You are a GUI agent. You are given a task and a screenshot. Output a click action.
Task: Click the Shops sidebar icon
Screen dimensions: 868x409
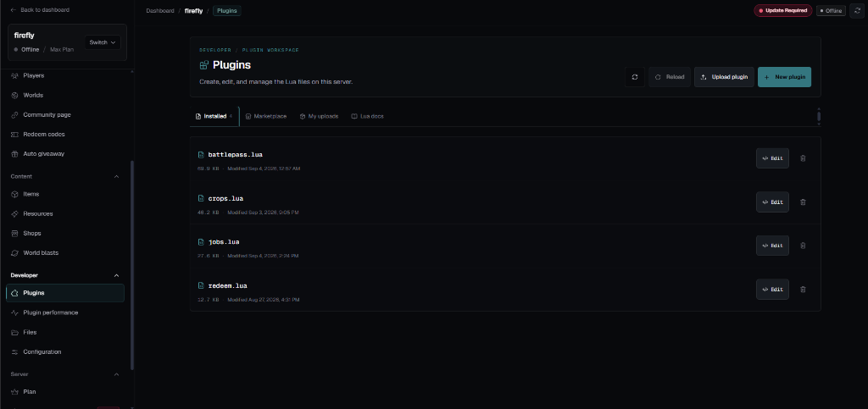15,233
